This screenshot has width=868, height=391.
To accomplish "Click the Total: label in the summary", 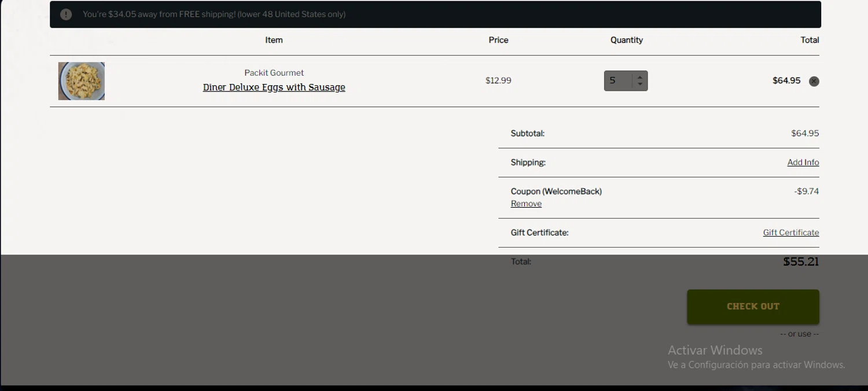I will tap(521, 261).
